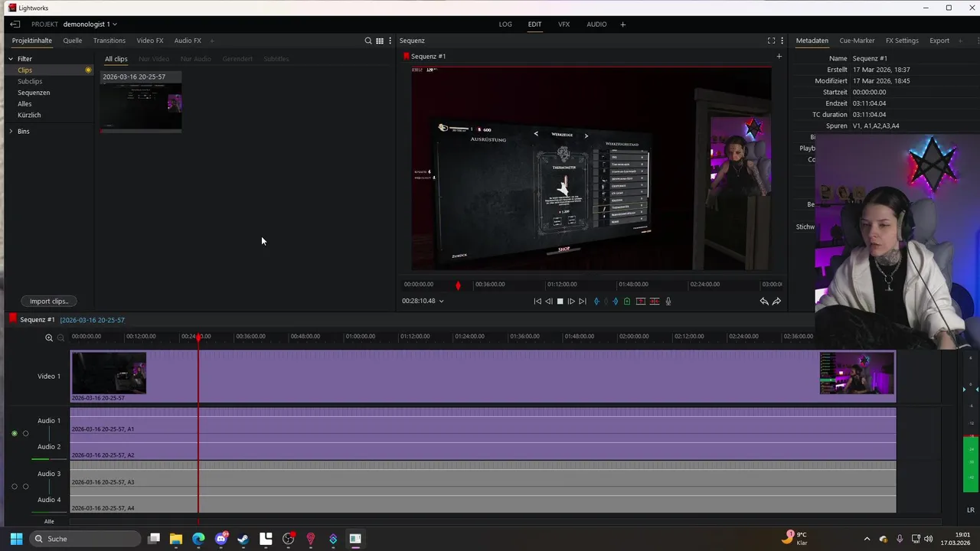The image size is (980, 551).
Task: Jump to the end of the sequence
Action: (583, 302)
